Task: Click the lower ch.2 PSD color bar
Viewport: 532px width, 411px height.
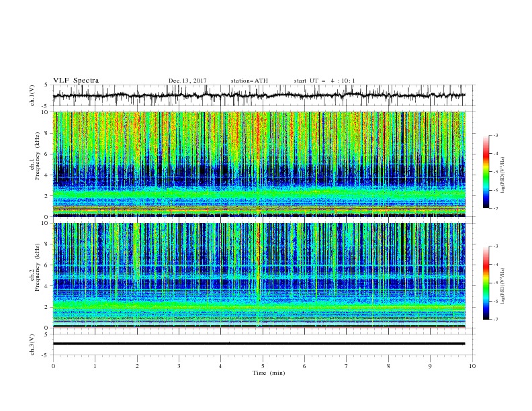Action: coord(486,283)
